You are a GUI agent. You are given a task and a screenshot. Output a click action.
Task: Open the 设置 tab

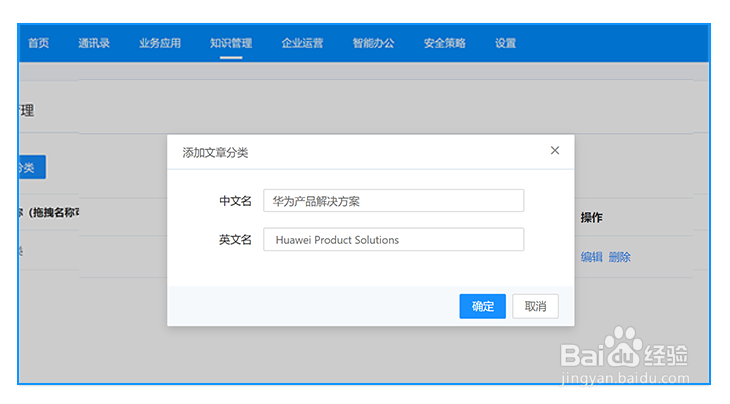click(505, 43)
